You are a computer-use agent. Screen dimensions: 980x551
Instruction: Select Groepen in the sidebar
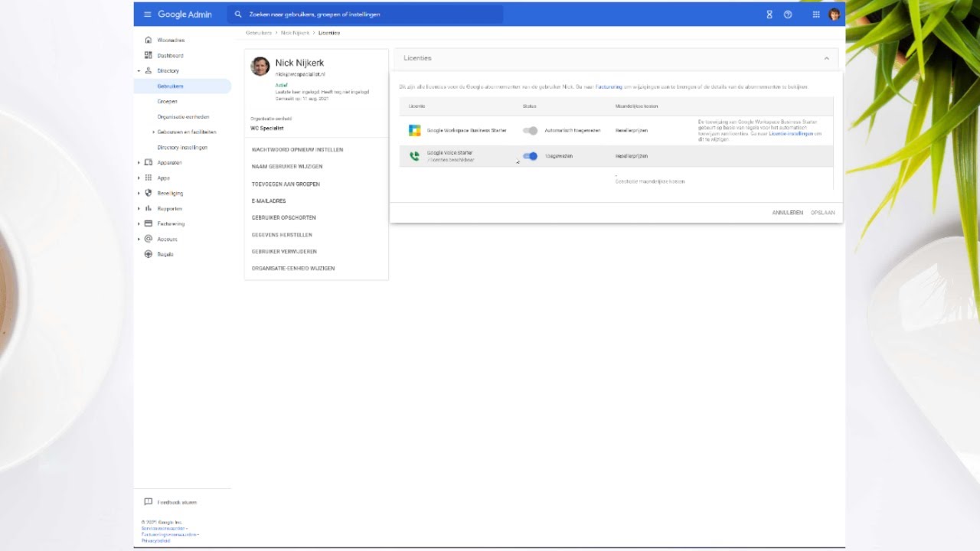[167, 101]
